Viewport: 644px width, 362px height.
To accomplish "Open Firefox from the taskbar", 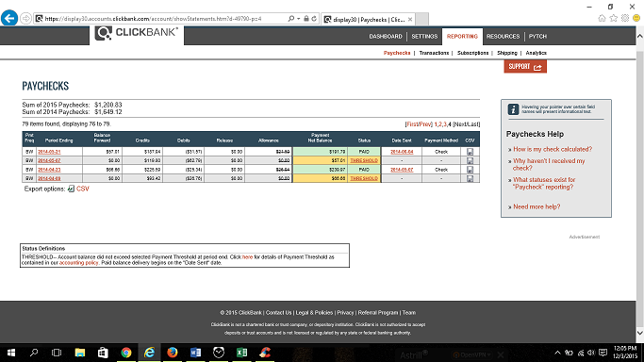I will (173, 353).
